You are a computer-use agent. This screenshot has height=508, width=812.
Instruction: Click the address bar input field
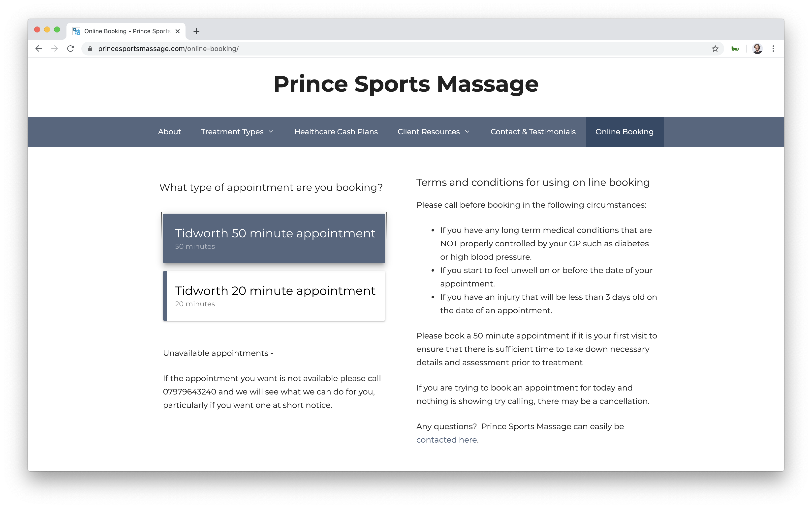[x=406, y=49]
